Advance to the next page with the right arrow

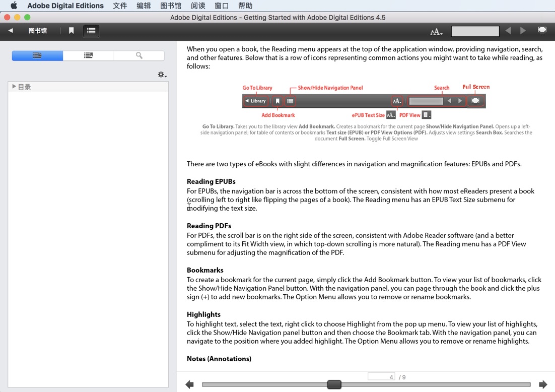coord(523,30)
